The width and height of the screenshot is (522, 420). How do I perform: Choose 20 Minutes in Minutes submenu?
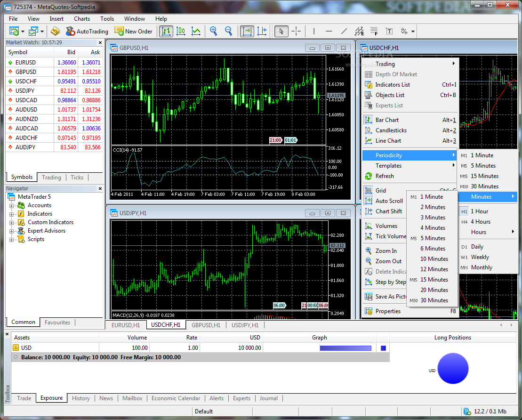(433, 290)
